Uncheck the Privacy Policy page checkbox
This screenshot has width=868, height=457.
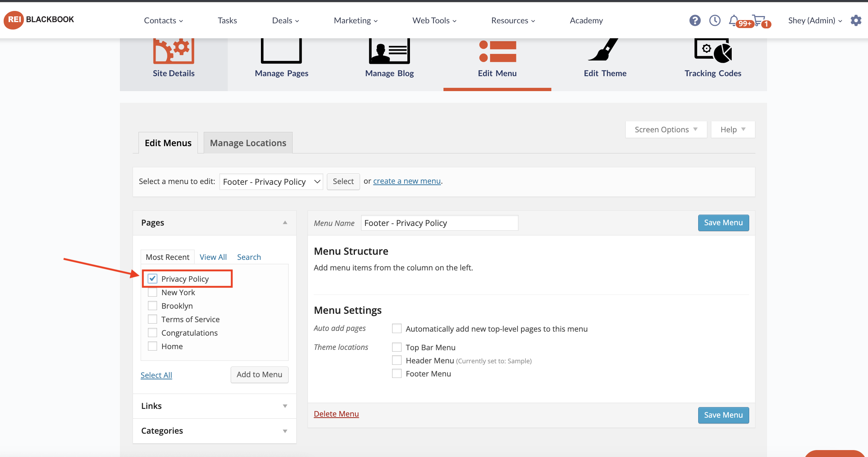(152, 279)
